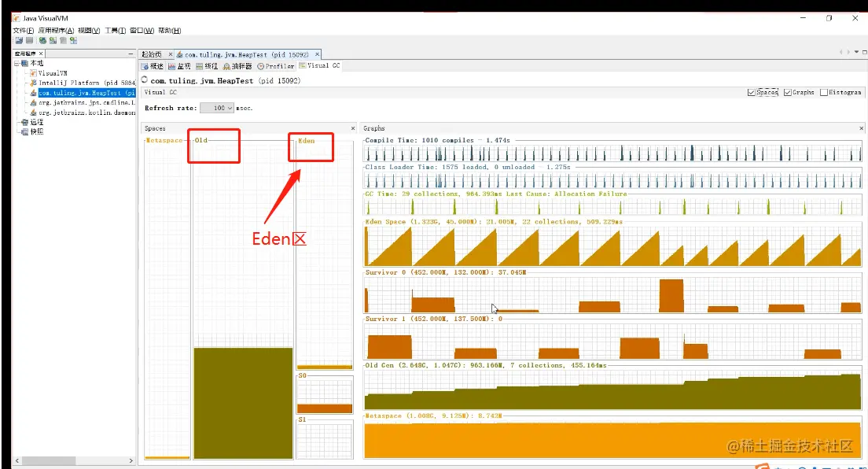This screenshot has width=868, height=469.
Task: Click the Load Snapshot toolbar icon
Action: pyautogui.click(x=19, y=40)
